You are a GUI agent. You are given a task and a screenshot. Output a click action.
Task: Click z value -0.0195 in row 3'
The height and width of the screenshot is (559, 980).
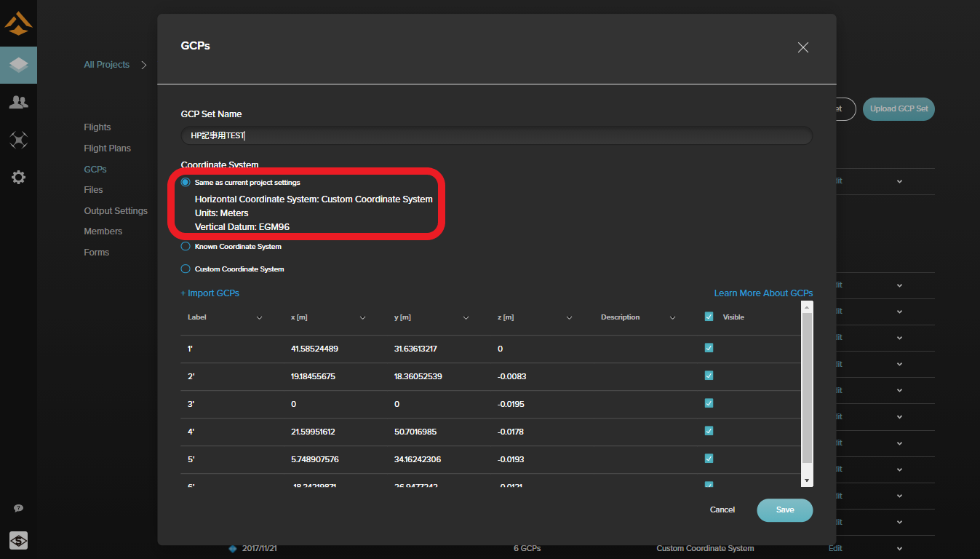(511, 405)
